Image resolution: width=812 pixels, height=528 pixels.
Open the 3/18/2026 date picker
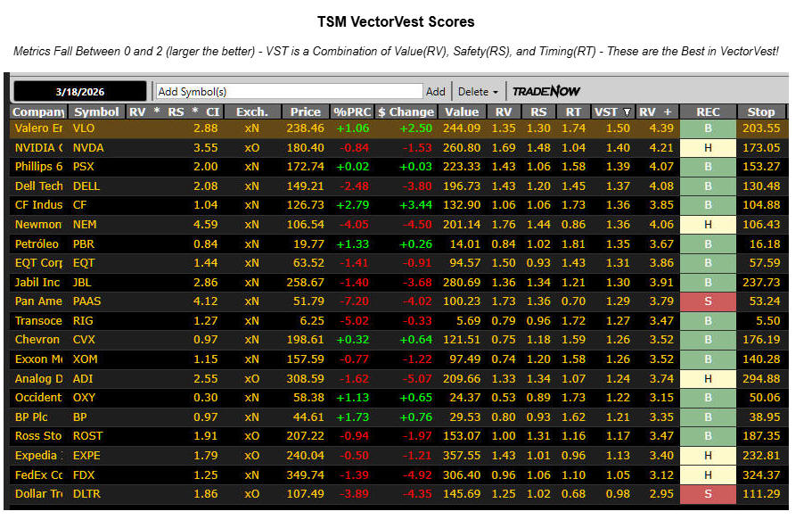coord(79,91)
